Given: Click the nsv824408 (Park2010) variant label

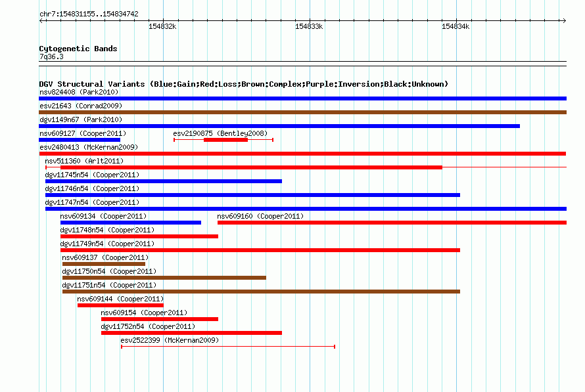Looking at the screenshot, I should click(79, 92).
